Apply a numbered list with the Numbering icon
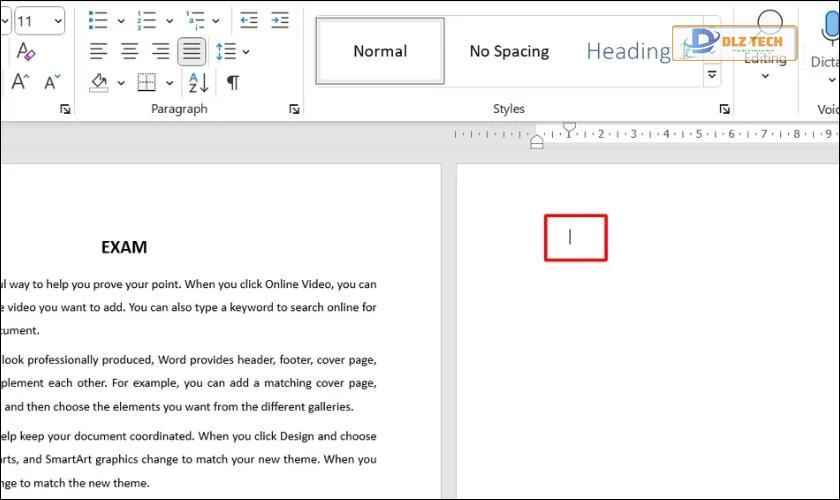840x500 pixels. 146,20
